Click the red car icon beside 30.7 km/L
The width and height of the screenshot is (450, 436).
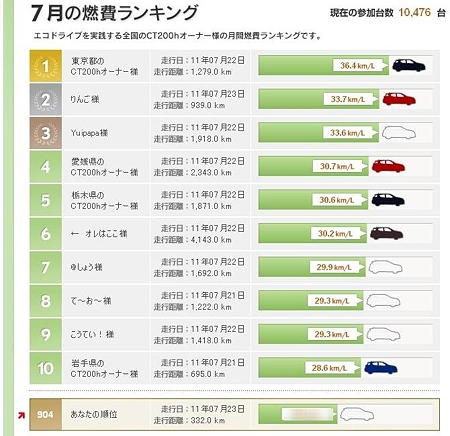tap(388, 166)
